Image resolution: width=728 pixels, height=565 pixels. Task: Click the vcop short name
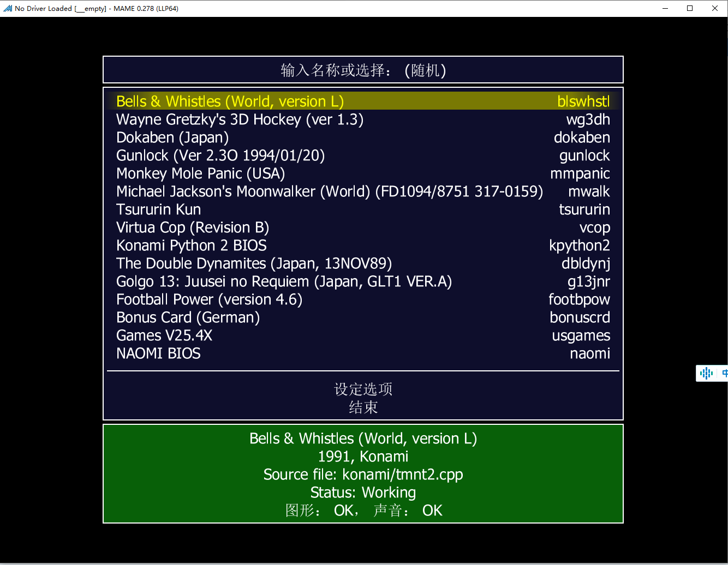[x=595, y=227]
